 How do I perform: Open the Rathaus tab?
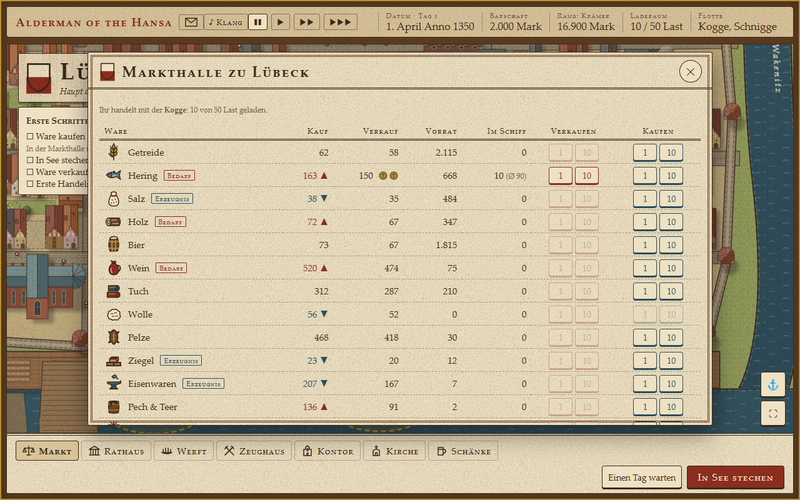(x=116, y=451)
